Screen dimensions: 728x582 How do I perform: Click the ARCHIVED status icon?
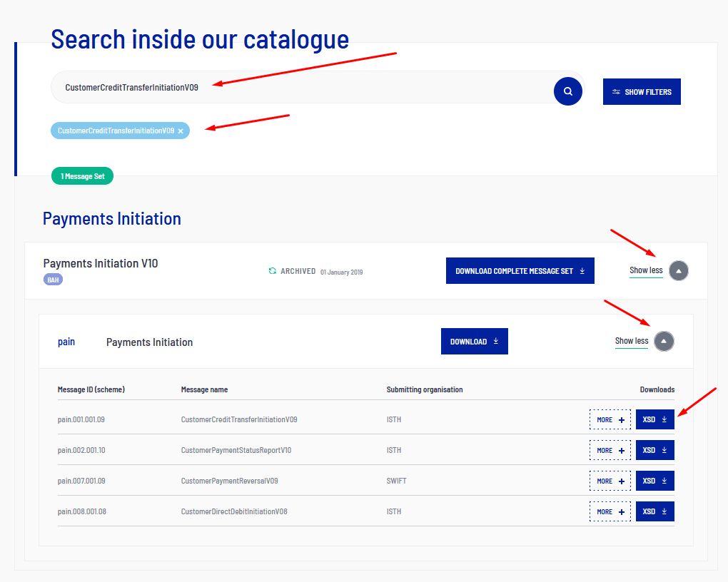[x=273, y=270]
